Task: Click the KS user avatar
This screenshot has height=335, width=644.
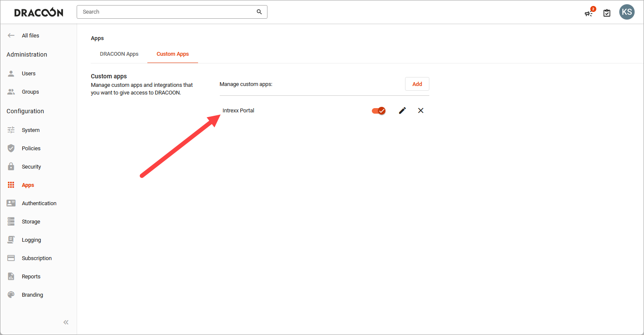Action: (x=627, y=12)
